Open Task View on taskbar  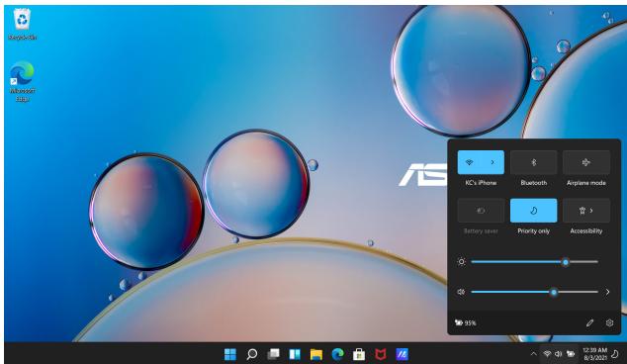click(x=274, y=354)
